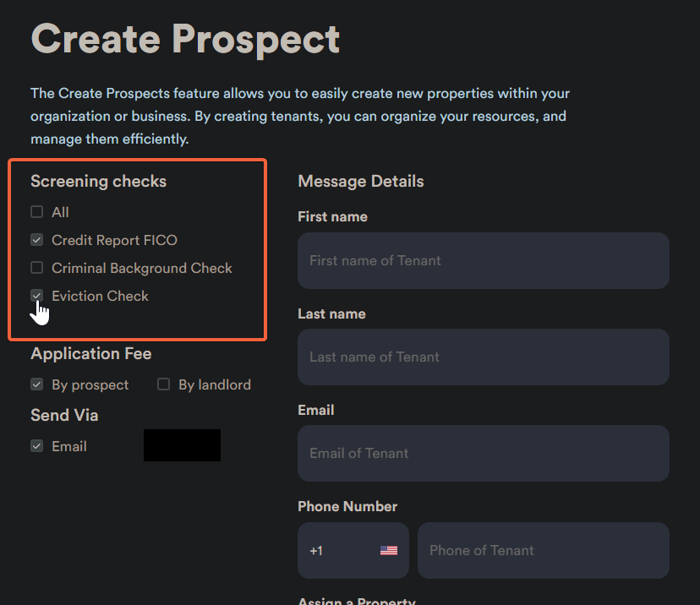This screenshot has height=605, width=700.
Task: Toggle the By prospect application fee checkbox
Action: [36, 384]
